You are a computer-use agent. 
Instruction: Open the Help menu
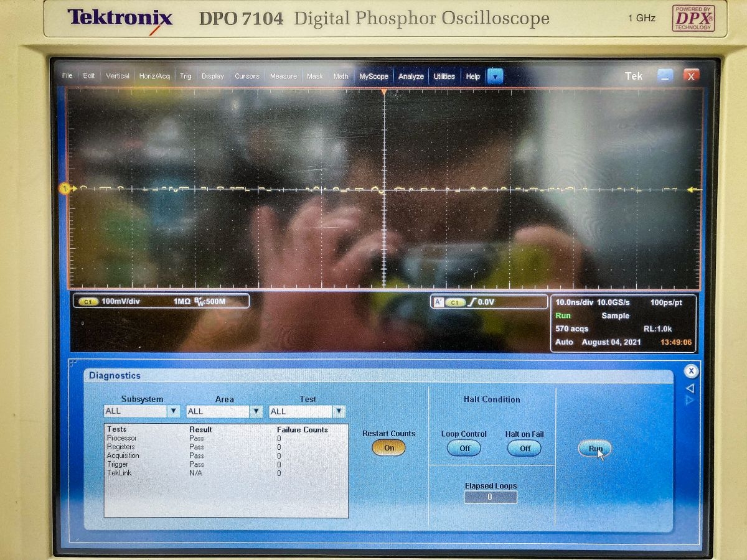tap(473, 77)
